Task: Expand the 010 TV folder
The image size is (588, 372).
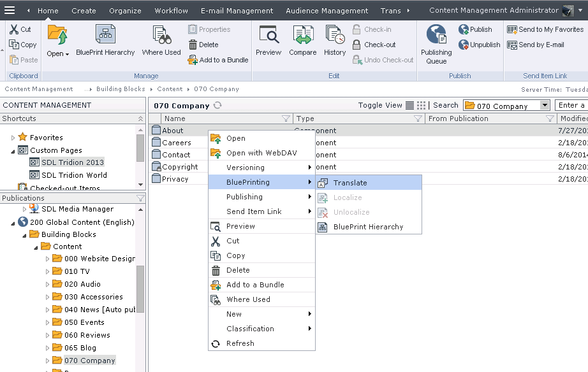Action: pyautogui.click(x=47, y=271)
